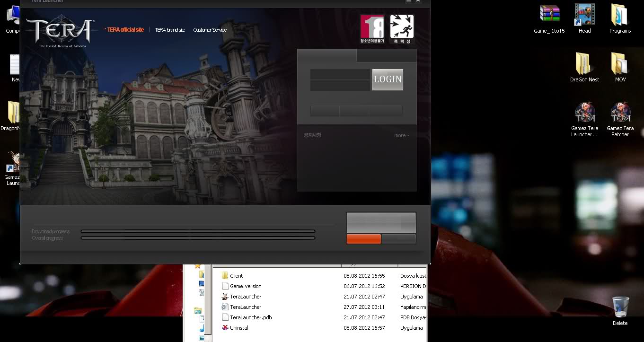Screen dimensions: 644x342
Task: Launch Gamez Tera Launcher desktop shortcut
Action: [584, 120]
